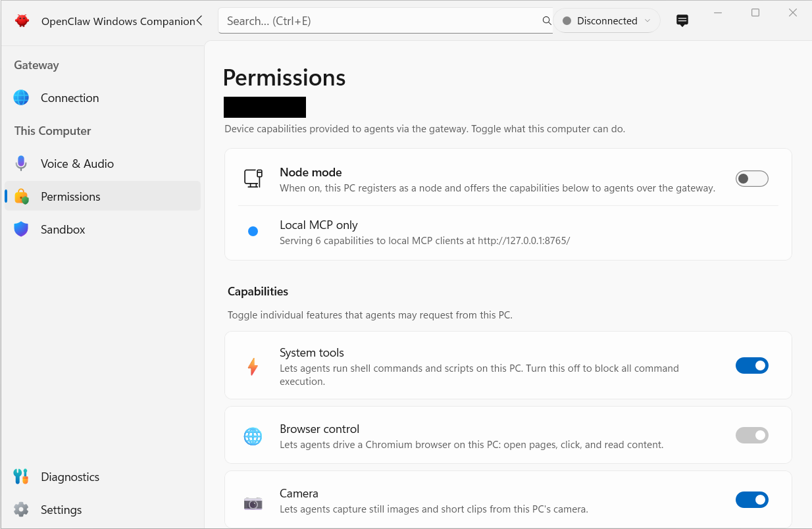Viewport: 812px width, 529px height.
Task: Click the Settings gear icon
Action: (21, 509)
